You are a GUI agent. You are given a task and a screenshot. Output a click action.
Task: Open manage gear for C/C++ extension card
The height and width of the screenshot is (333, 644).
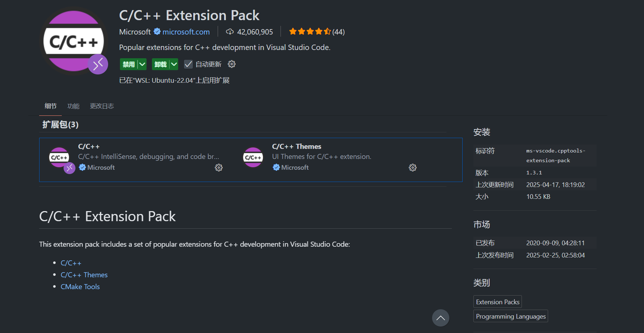(x=219, y=168)
